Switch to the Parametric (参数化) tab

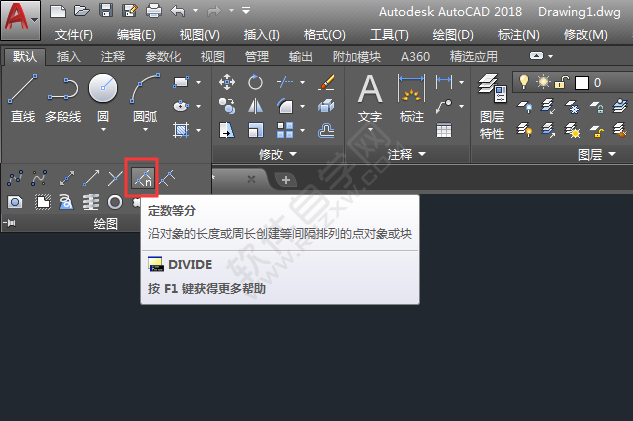pyautogui.click(x=163, y=57)
